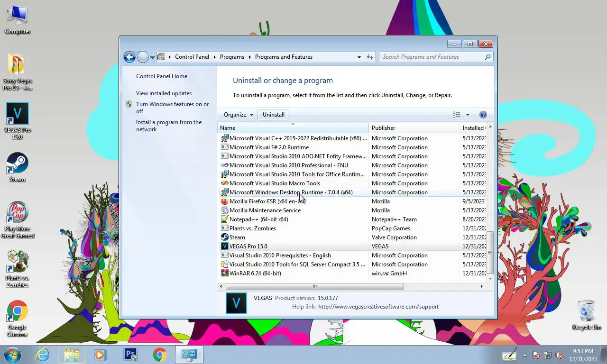Select Visual Studio 2010 Prerequisites - English row
607x364 pixels.
352,255
